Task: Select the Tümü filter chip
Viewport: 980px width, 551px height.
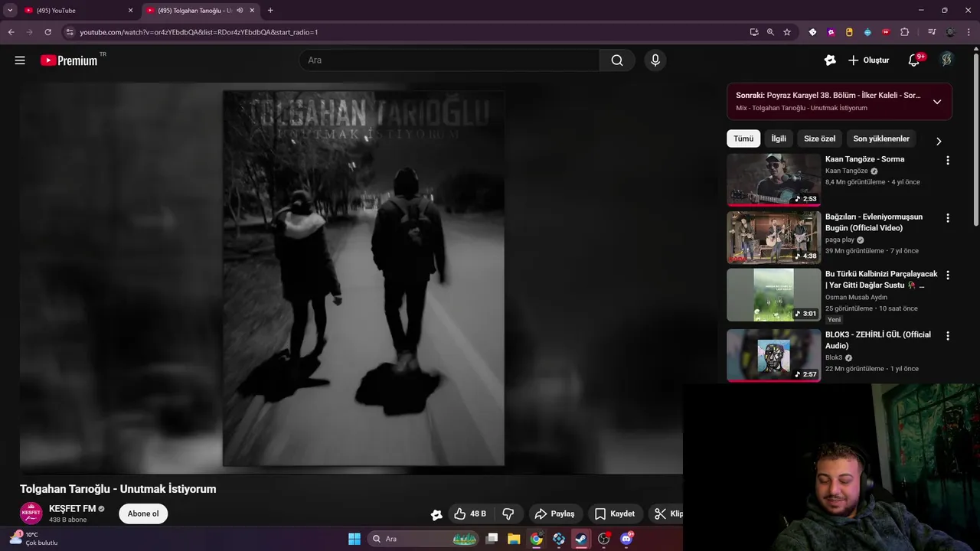Action: click(x=743, y=139)
